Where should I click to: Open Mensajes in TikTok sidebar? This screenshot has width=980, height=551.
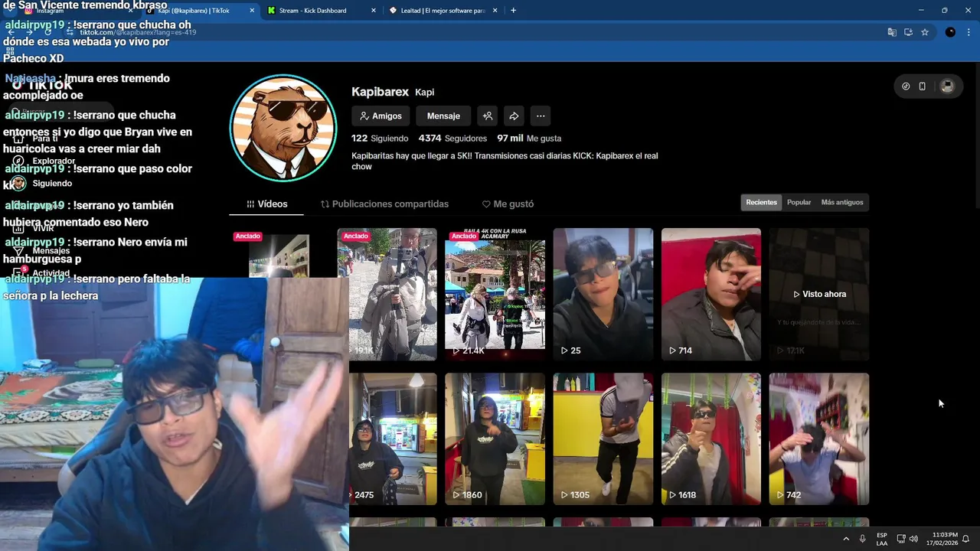coord(51,251)
